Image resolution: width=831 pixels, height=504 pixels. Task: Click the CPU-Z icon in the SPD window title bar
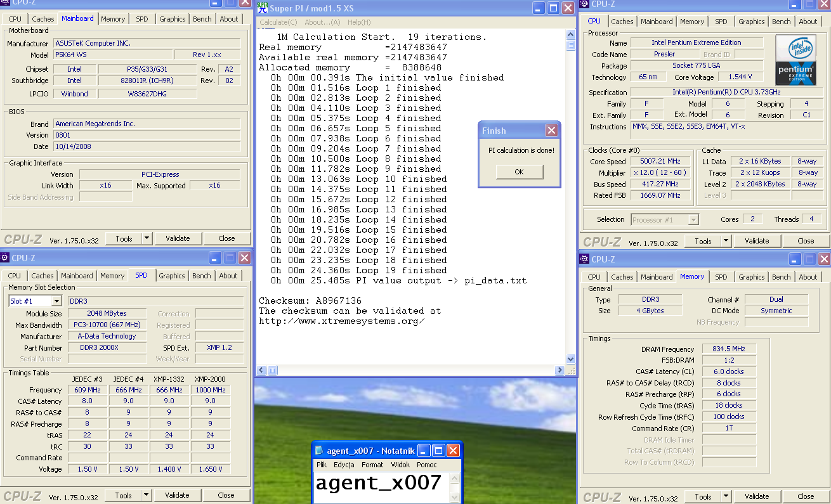[x=5, y=258]
